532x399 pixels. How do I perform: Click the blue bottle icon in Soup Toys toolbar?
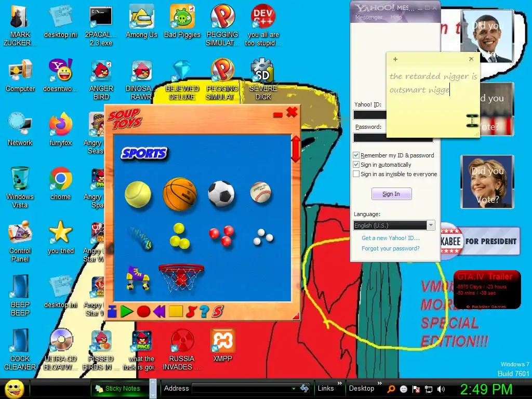pos(112,312)
